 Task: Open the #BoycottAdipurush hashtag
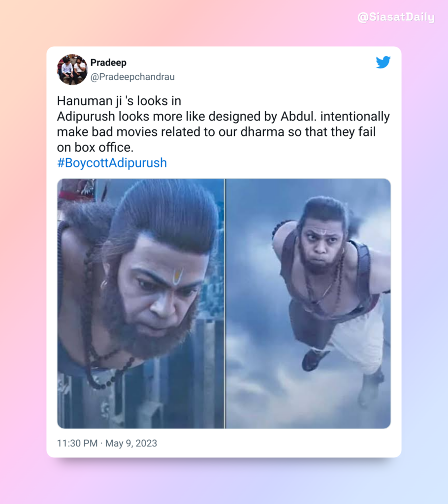(112, 163)
